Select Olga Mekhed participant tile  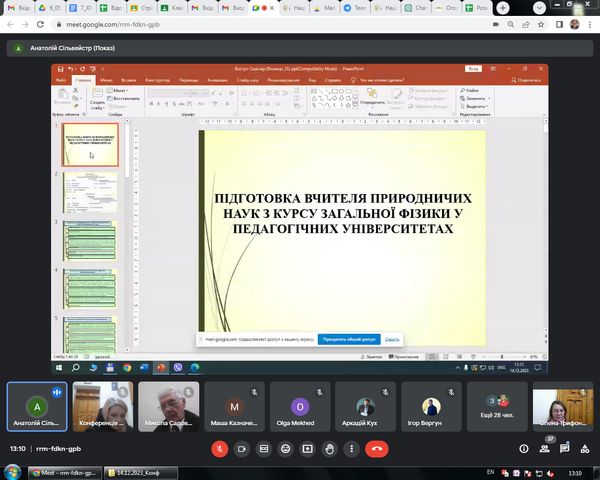pyautogui.click(x=300, y=408)
